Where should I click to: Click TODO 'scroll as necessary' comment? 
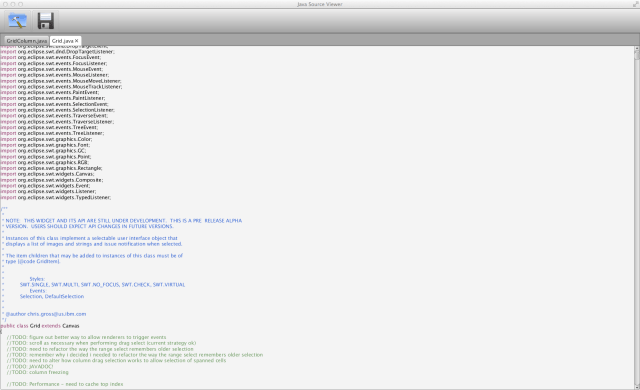[102, 343]
